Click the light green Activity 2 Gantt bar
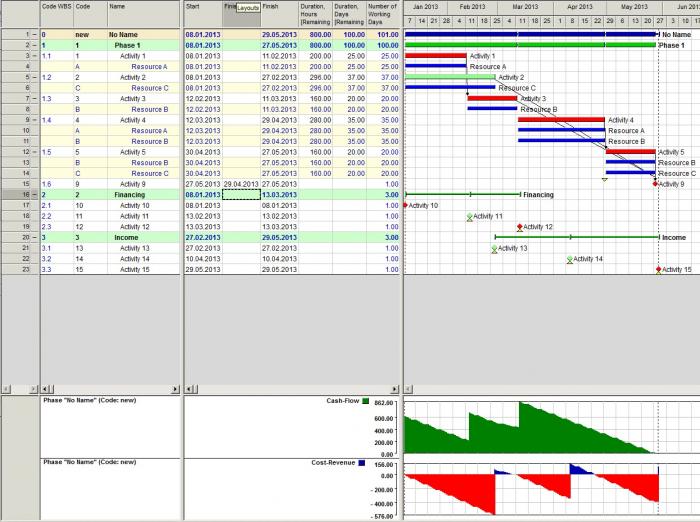Image resolution: width=700 pixels, height=522 pixels. (450, 77)
